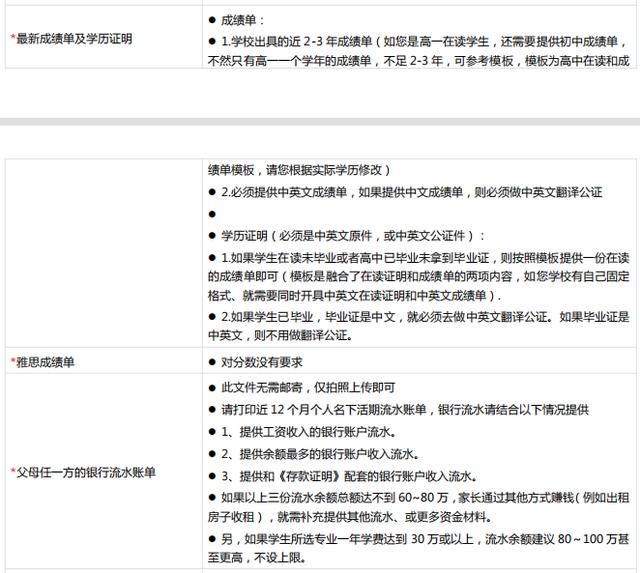
Task: Click the line 1.如果学生在读未毕业
Action: pos(418,276)
